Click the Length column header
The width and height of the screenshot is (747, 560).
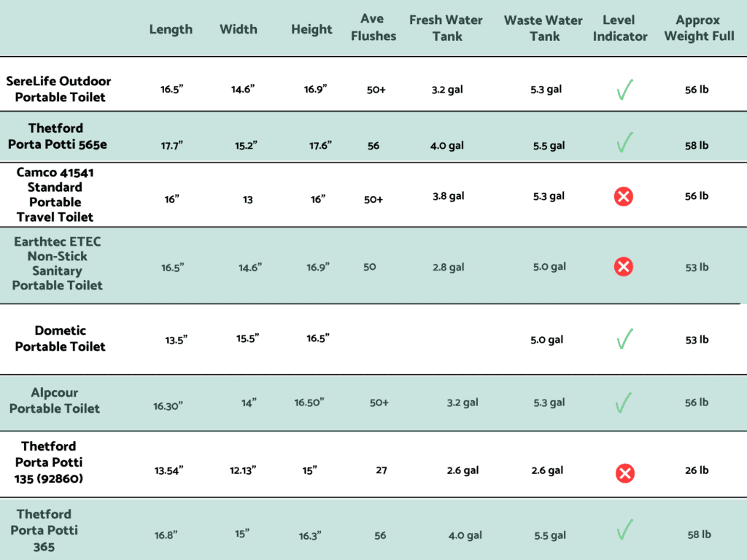tap(171, 29)
